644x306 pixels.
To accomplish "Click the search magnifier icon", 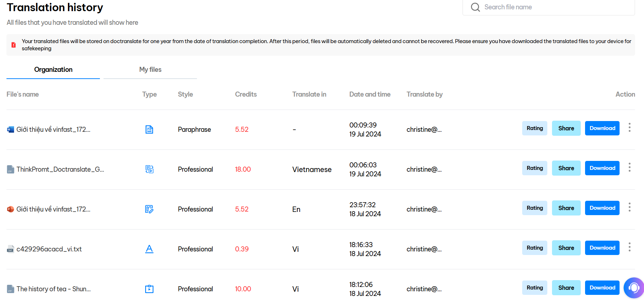I will click(x=475, y=7).
